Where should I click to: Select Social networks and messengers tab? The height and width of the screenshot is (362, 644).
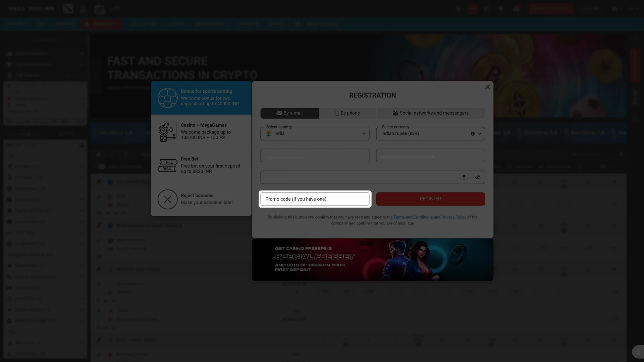click(x=430, y=113)
